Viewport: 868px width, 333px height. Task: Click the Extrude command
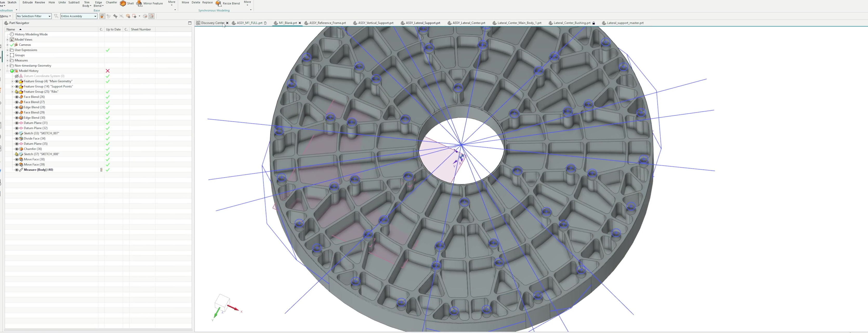pyautogui.click(x=28, y=2)
